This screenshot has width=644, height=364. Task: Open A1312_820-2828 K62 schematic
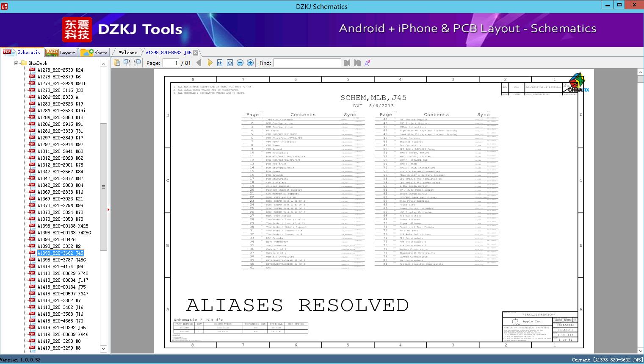point(60,158)
